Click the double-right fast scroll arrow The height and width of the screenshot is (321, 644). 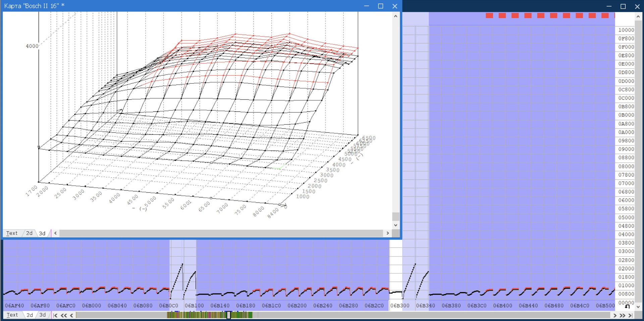click(623, 315)
